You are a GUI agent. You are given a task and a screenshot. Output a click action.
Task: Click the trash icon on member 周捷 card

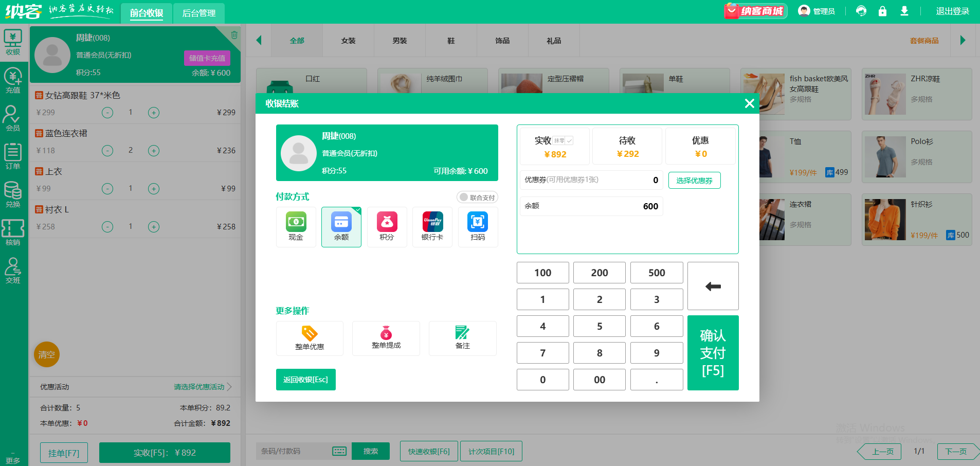pos(234,35)
